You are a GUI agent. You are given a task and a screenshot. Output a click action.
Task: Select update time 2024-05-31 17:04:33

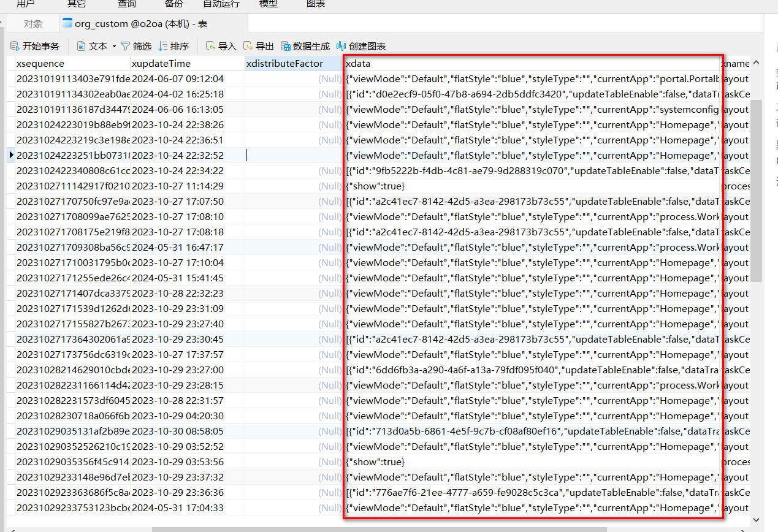[x=187, y=507]
